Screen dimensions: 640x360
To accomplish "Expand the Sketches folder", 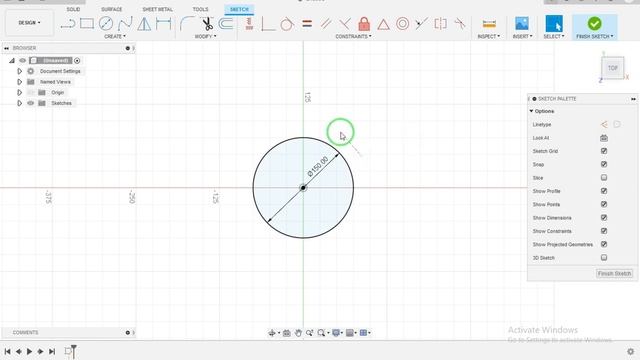I will 19,103.
